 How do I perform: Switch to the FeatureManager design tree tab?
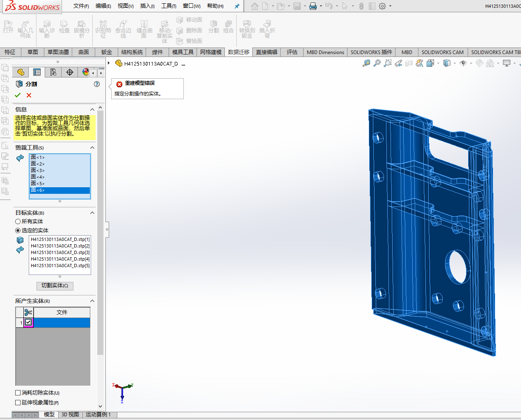(21, 72)
